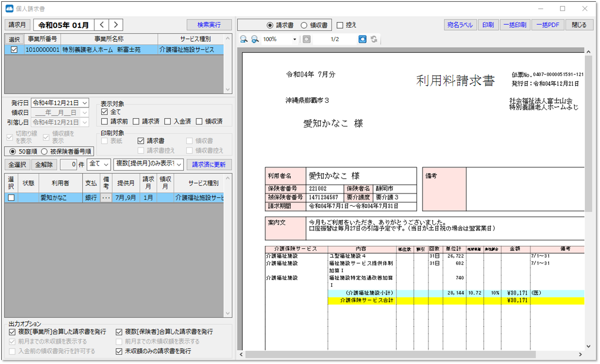This screenshot has height=364, width=600.
Task: Go to next preview page with blue arrow
Action: coord(362,39)
